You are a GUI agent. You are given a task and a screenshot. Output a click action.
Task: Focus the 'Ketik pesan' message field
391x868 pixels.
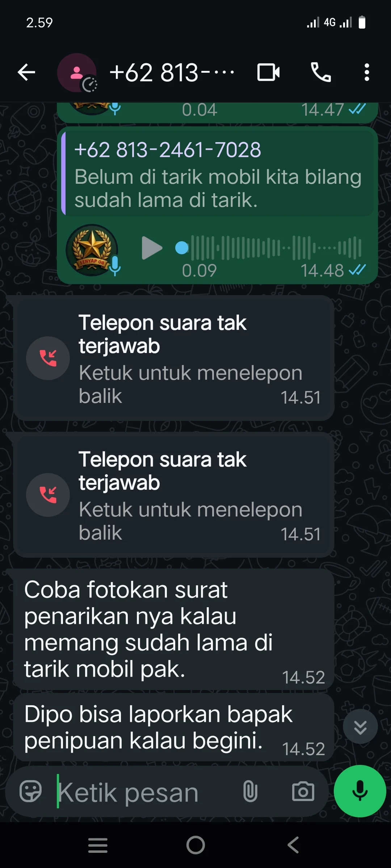145,792
